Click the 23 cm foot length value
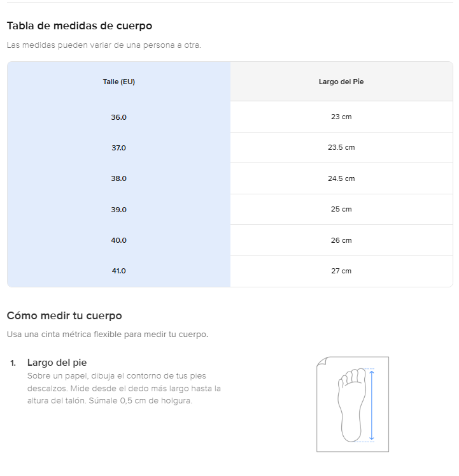459x476 pixels. (341, 117)
